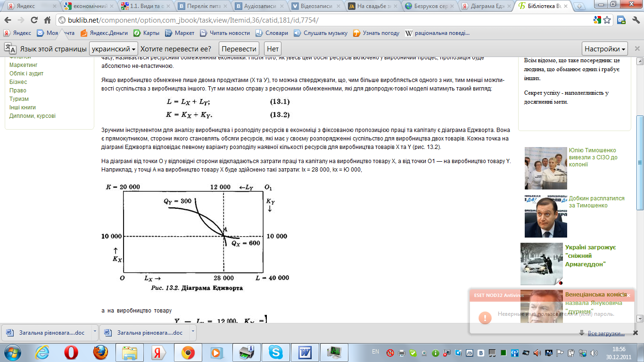Open the clock showing 18:56
The width and height of the screenshot is (644, 362).
[619, 352]
